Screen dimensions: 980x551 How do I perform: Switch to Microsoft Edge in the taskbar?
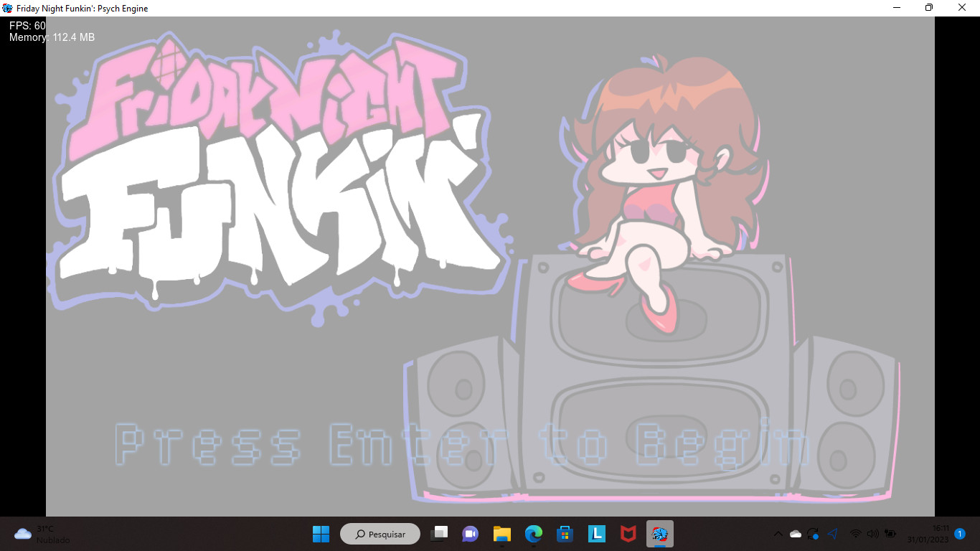(x=533, y=534)
